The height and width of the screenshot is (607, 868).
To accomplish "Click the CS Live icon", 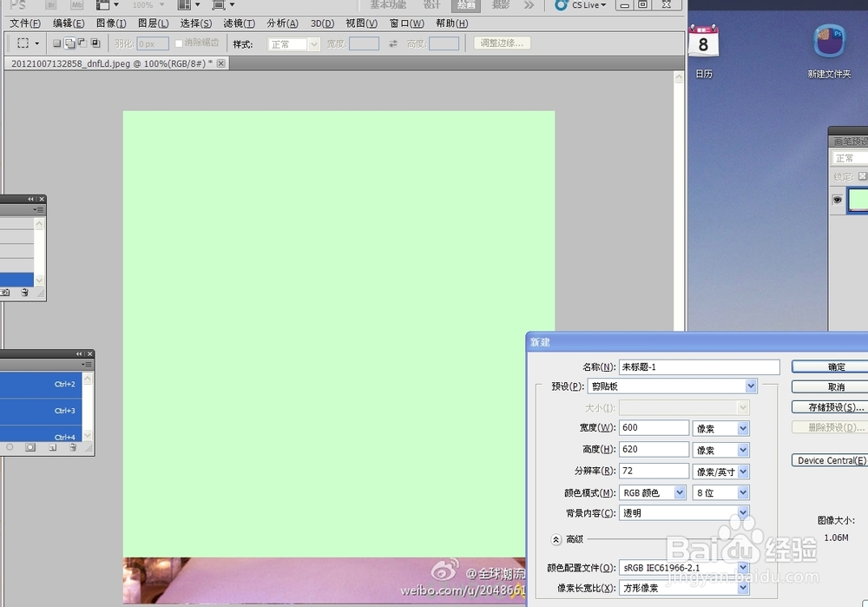I will pyautogui.click(x=562, y=5).
